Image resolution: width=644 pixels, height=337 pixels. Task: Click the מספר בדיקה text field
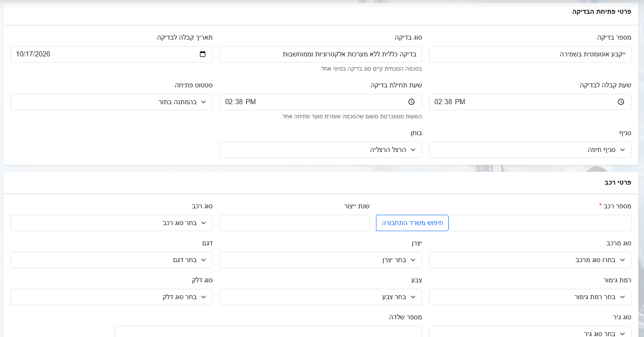pyautogui.click(x=530, y=54)
